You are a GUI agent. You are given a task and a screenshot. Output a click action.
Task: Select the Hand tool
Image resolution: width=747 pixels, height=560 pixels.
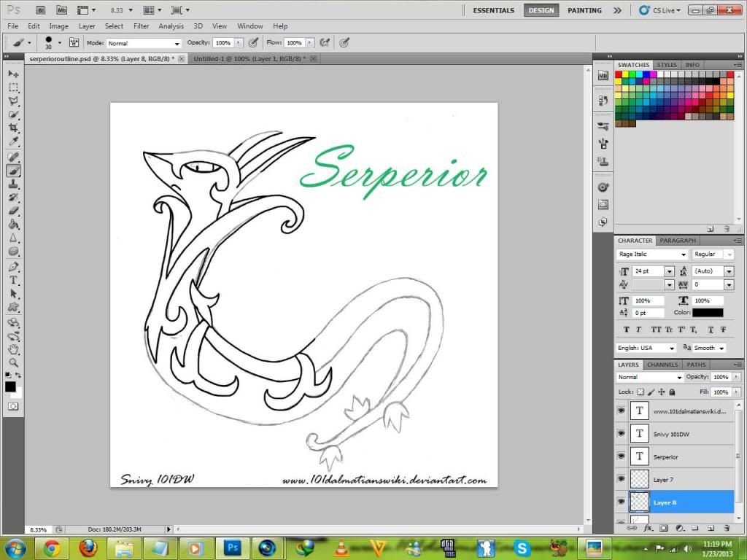pos(13,349)
